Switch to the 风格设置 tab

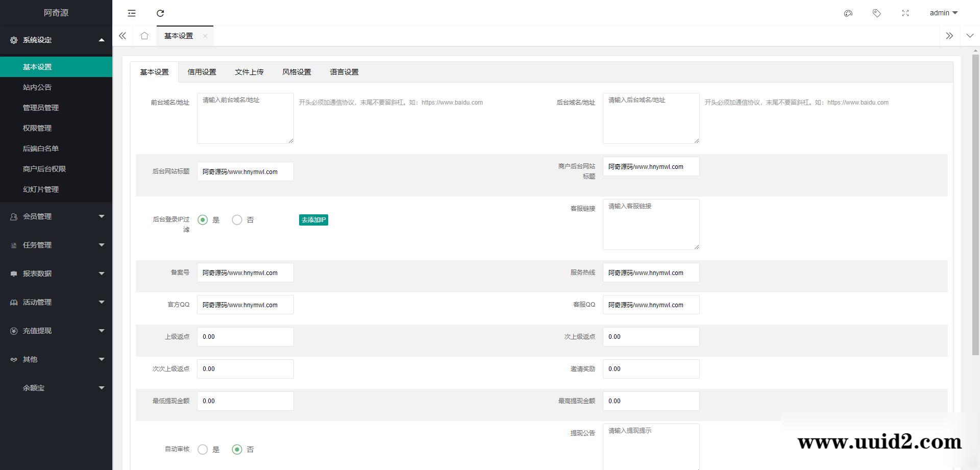[x=297, y=72]
